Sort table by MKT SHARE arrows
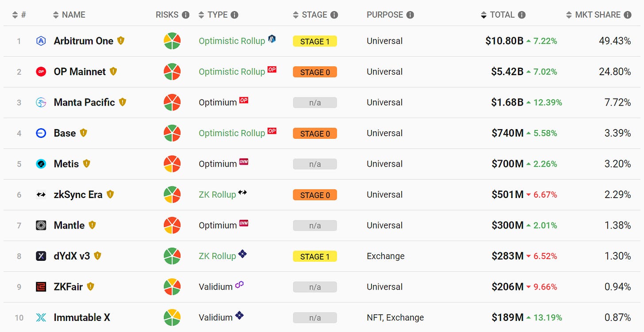Image resolution: width=644 pixels, height=332 pixels. pyautogui.click(x=569, y=15)
